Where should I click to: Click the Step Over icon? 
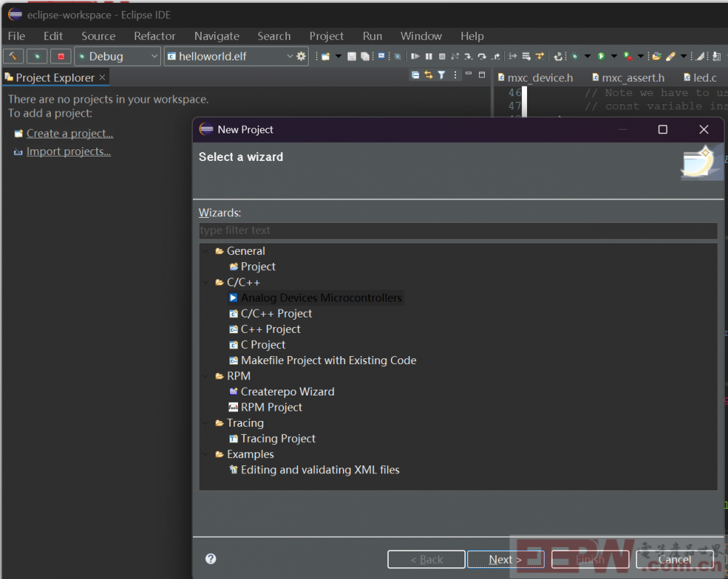[482, 56]
